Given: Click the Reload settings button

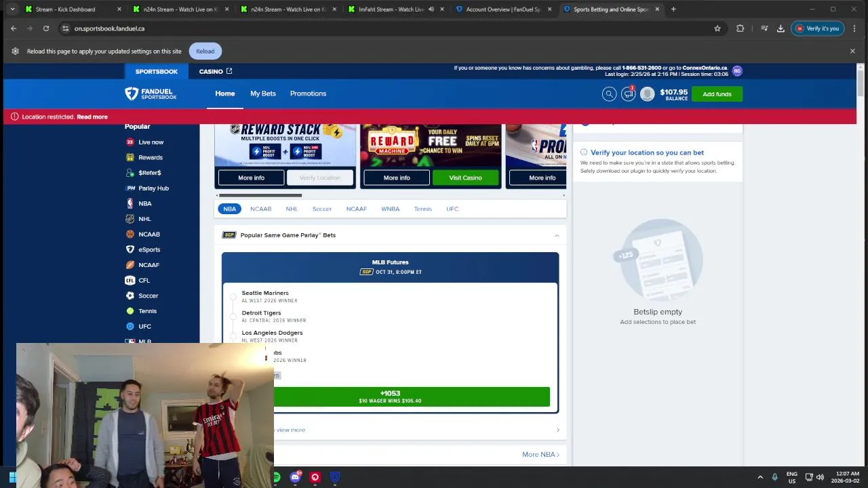Looking at the screenshot, I should [x=205, y=51].
